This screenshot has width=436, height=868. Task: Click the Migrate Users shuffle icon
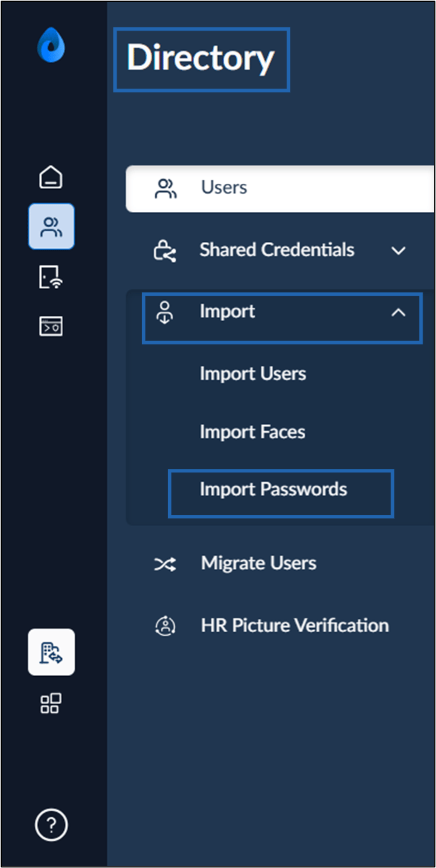point(165,565)
